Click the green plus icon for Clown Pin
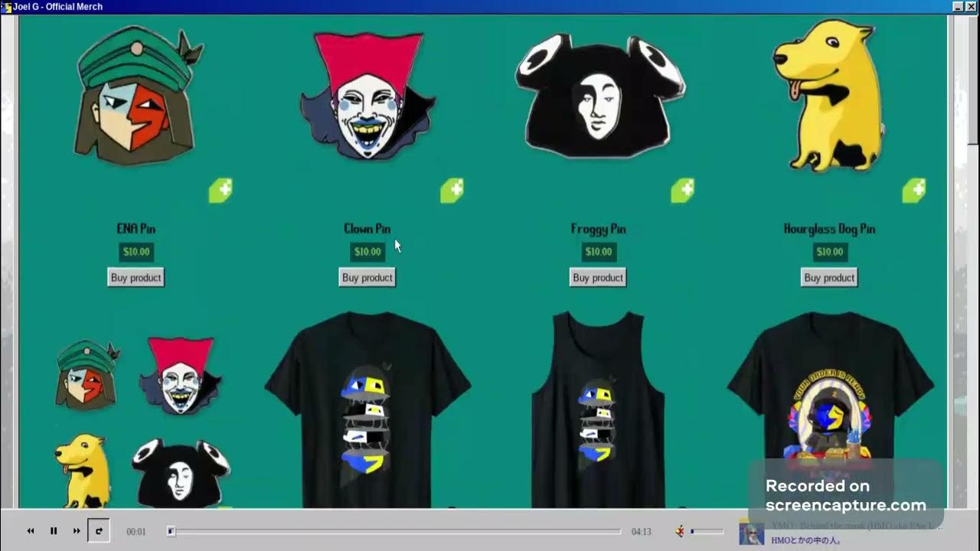980x551 pixels. coord(452,191)
